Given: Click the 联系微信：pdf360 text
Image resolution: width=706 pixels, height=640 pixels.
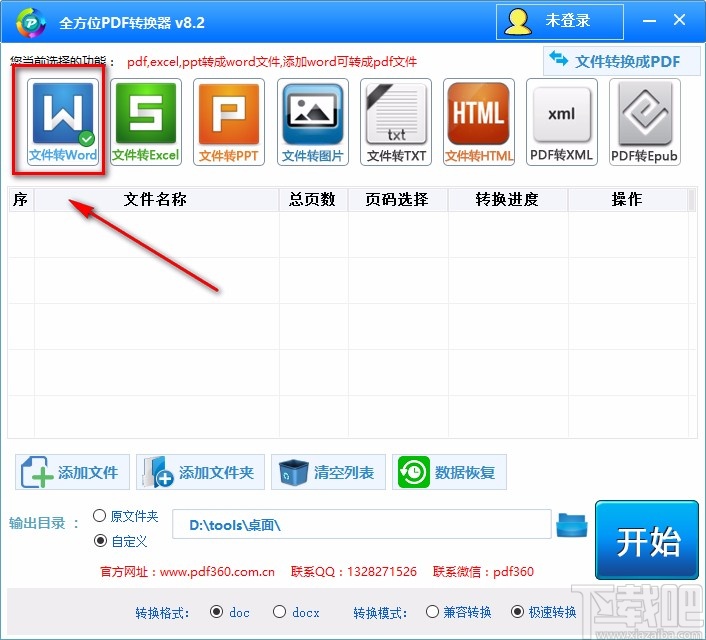Looking at the screenshot, I should pos(483,572).
